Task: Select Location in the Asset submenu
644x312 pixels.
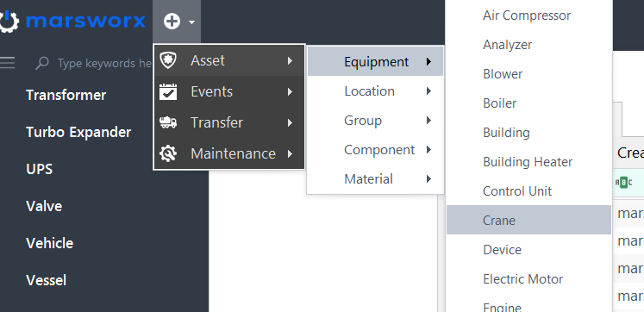Action: pyautogui.click(x=375, y=91)
